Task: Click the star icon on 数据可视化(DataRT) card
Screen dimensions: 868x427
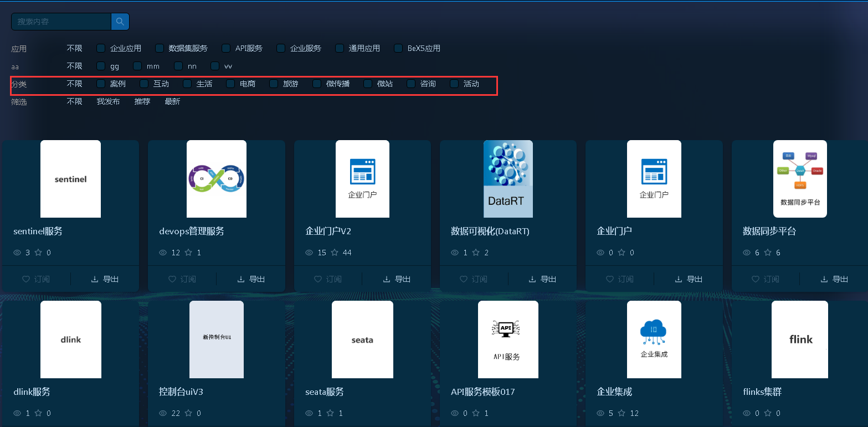Action: click(476, 253)
